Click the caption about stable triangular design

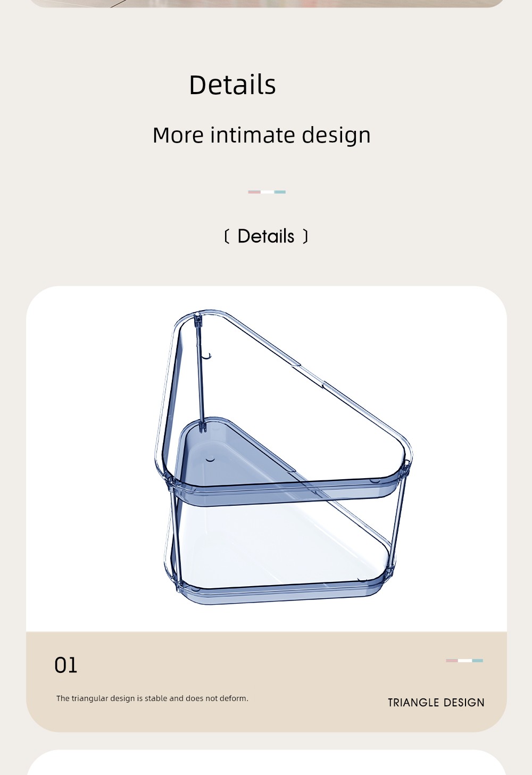[x=152, y=698]
